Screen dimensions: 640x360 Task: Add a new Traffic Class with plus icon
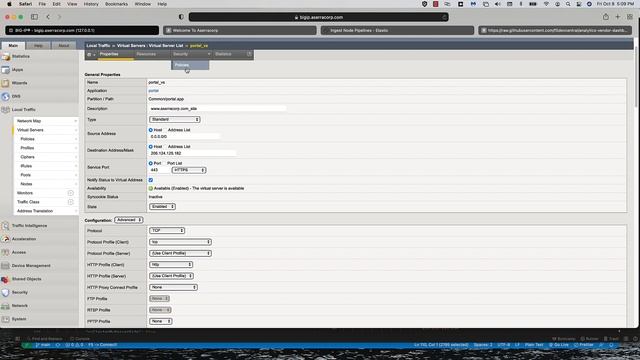[x=71, y=202]
